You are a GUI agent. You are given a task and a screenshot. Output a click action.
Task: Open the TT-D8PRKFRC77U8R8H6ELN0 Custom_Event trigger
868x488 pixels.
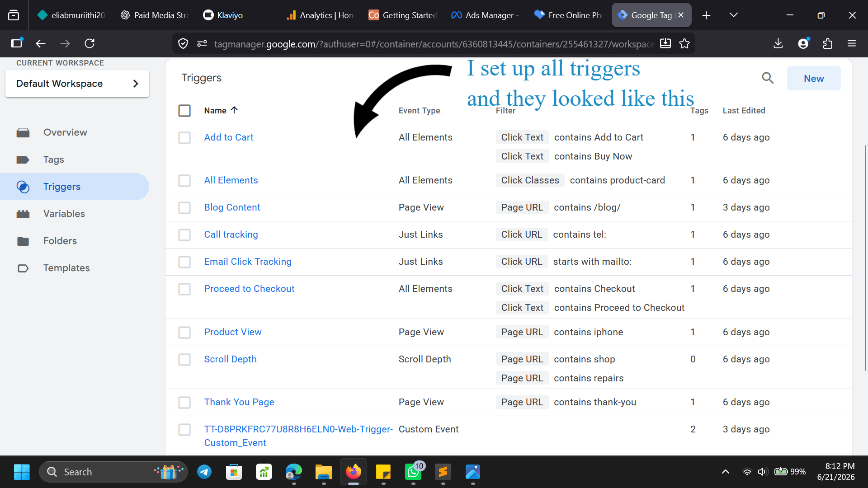point(298,436)
